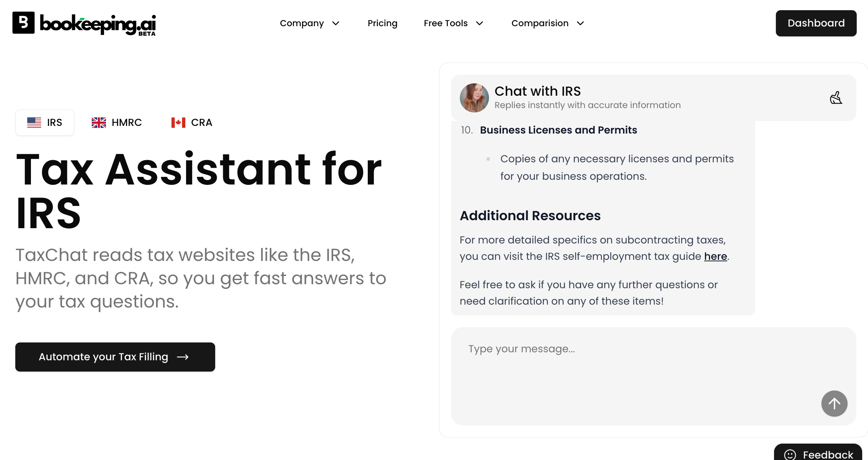Click arrow icon in Automate your Tax Filling
The height and width of the screenshot is (460, 868).
coord(183,357)
